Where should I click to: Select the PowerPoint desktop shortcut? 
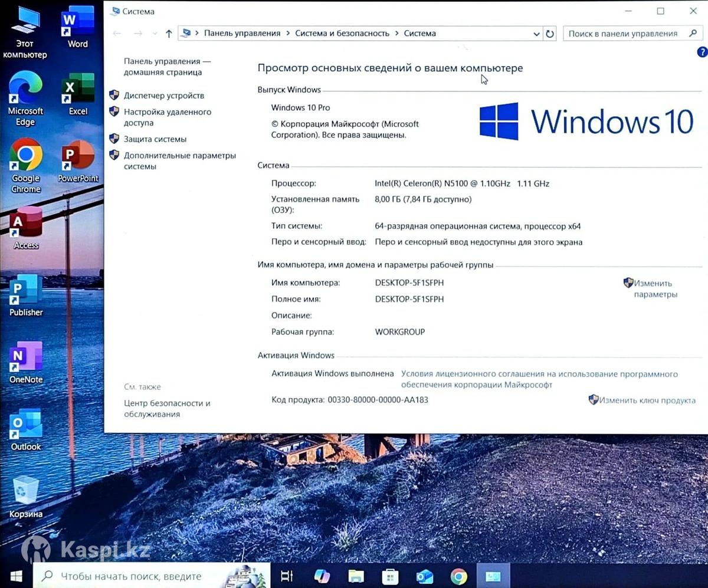(x=78, y=162)
